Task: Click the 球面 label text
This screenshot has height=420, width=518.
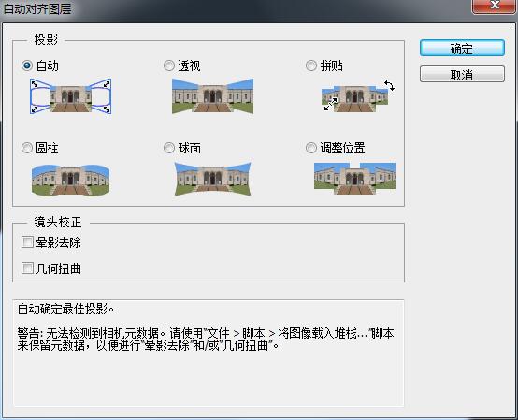Action: tap(189, 148)
